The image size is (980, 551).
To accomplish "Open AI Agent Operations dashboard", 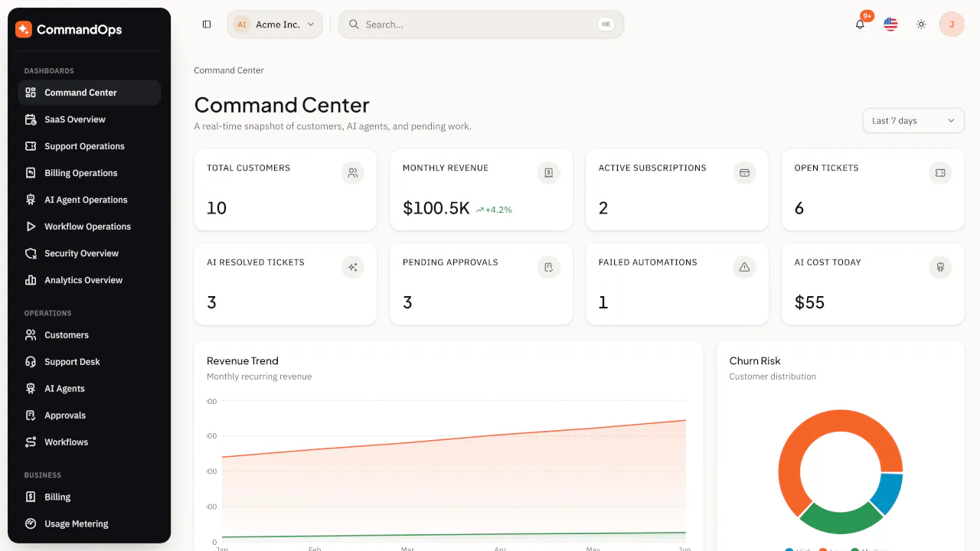I will (x=89, y=200).
